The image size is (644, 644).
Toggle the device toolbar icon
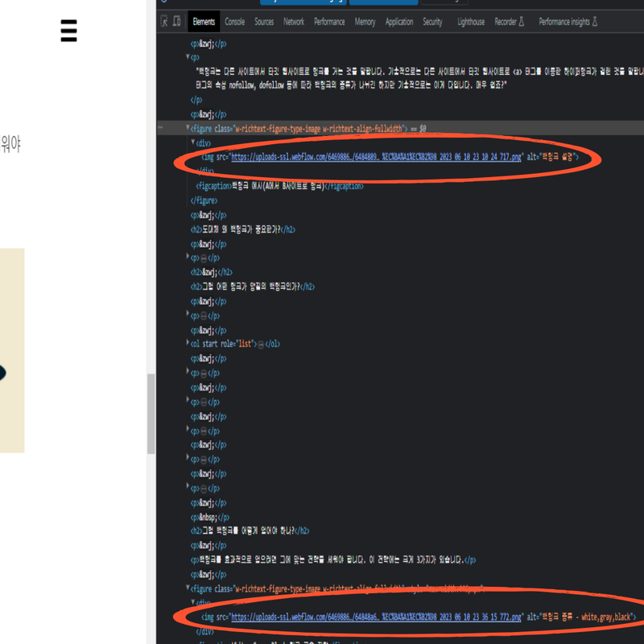[177, 22]
